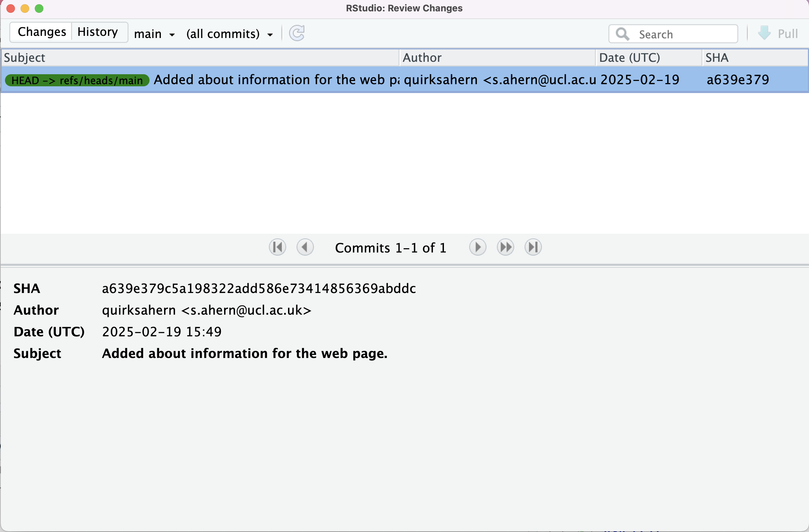Switch to the Changes tab
Screen dimensions: 809x532
[41, 32]
